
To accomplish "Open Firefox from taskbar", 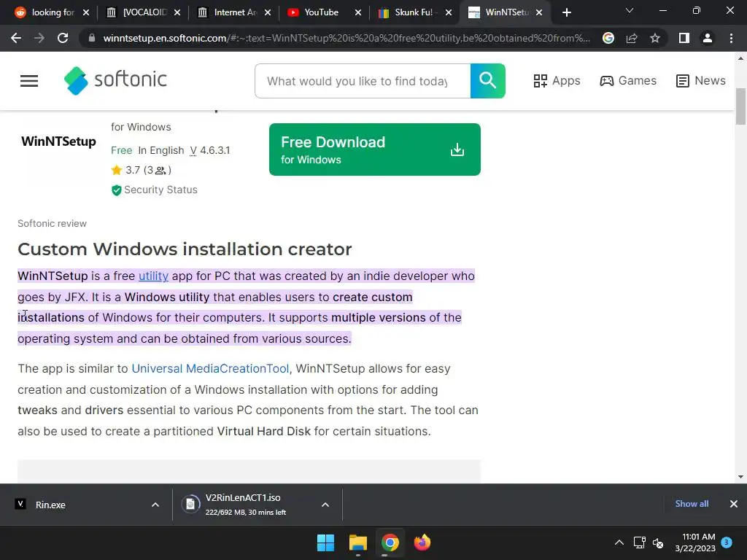I will [x=422, y=542].
